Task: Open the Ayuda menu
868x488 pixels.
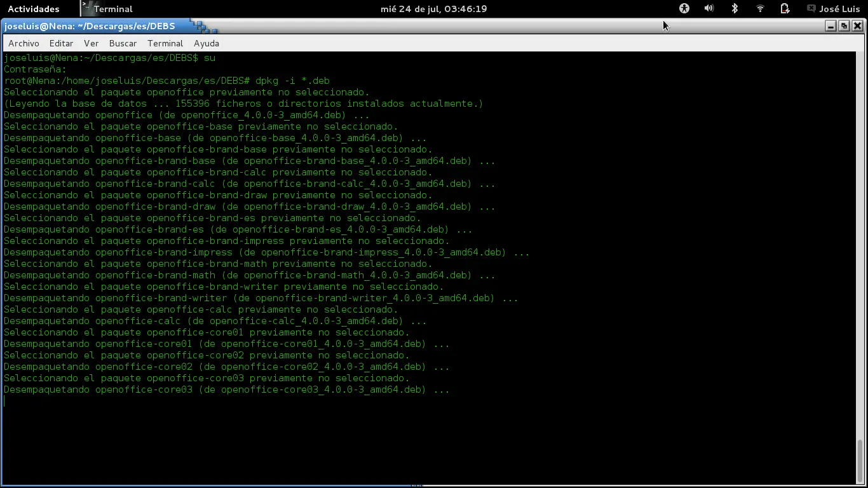Action: click(x=207, y=43)
